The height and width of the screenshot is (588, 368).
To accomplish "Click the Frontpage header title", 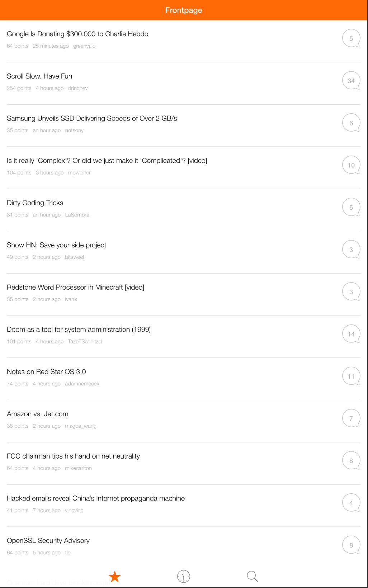I will [184, 10].
